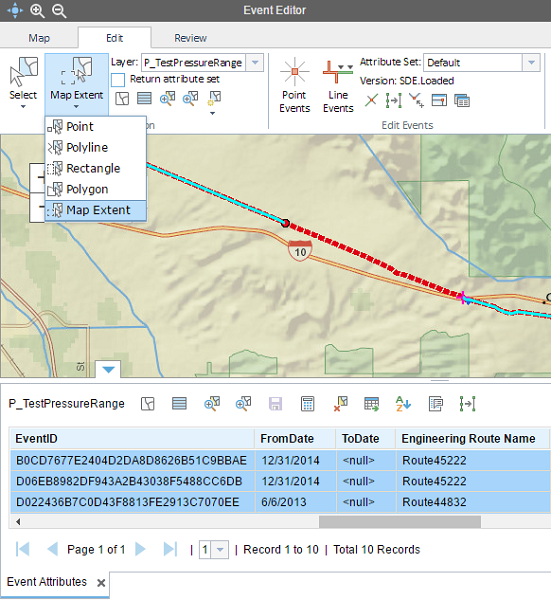Click the FromDate column header

pos(295,439)
